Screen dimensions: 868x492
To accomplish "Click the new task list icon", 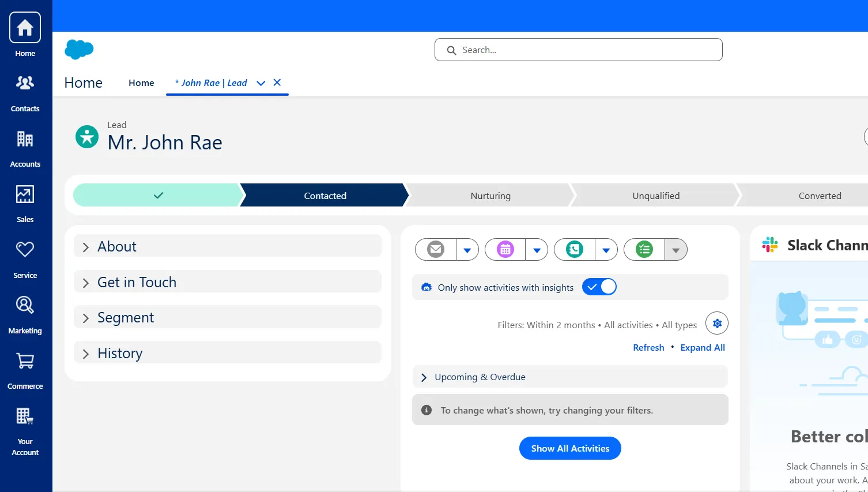I will [x=644, y=249].
